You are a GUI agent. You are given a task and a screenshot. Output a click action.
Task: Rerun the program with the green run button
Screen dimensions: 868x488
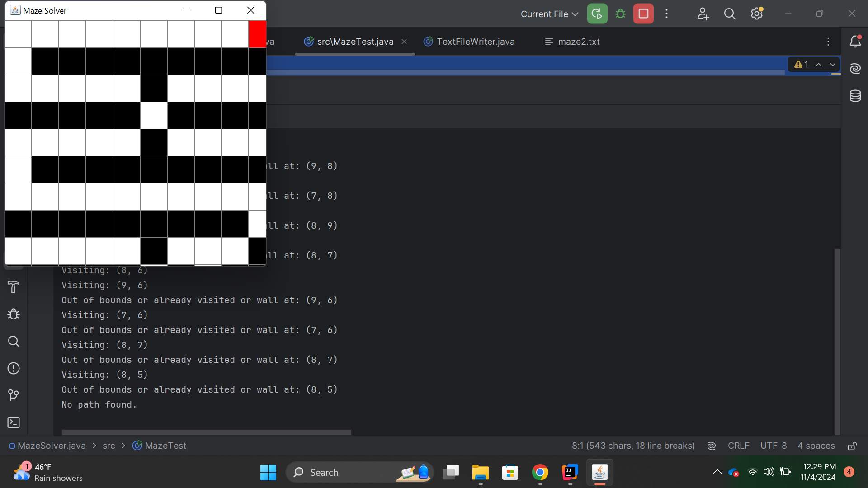click(597, 14)
